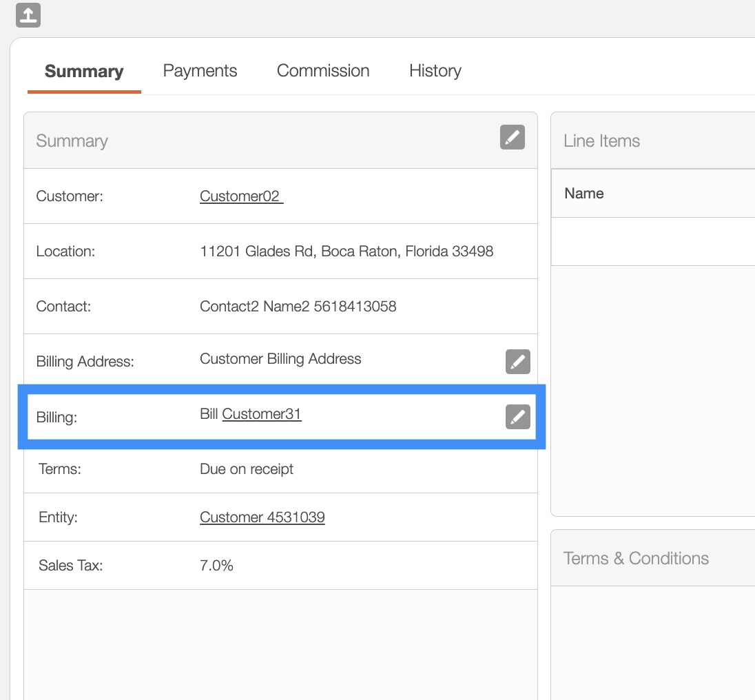Select the Line Items panel heading
This screenshot has width=755, height=700.
601,141
